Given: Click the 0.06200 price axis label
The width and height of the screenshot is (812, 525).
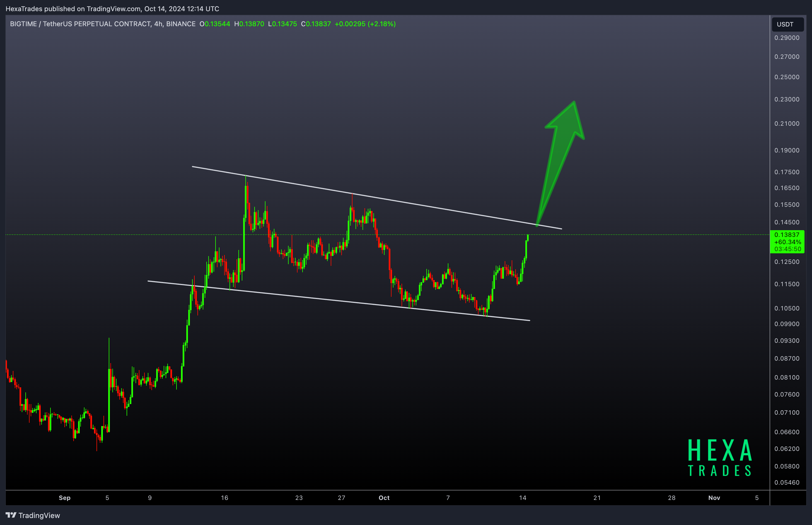Looking at the screenshot, I should point(787,449).
